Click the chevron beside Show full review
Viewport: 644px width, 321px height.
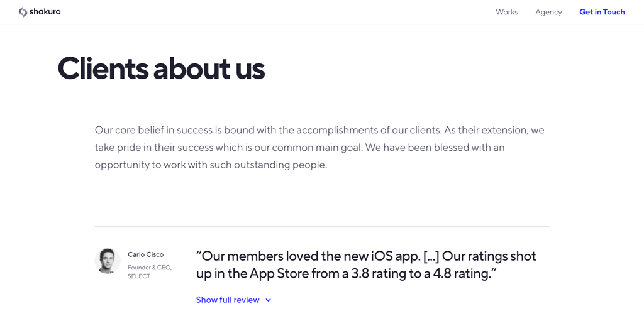(x=269, y=300)
